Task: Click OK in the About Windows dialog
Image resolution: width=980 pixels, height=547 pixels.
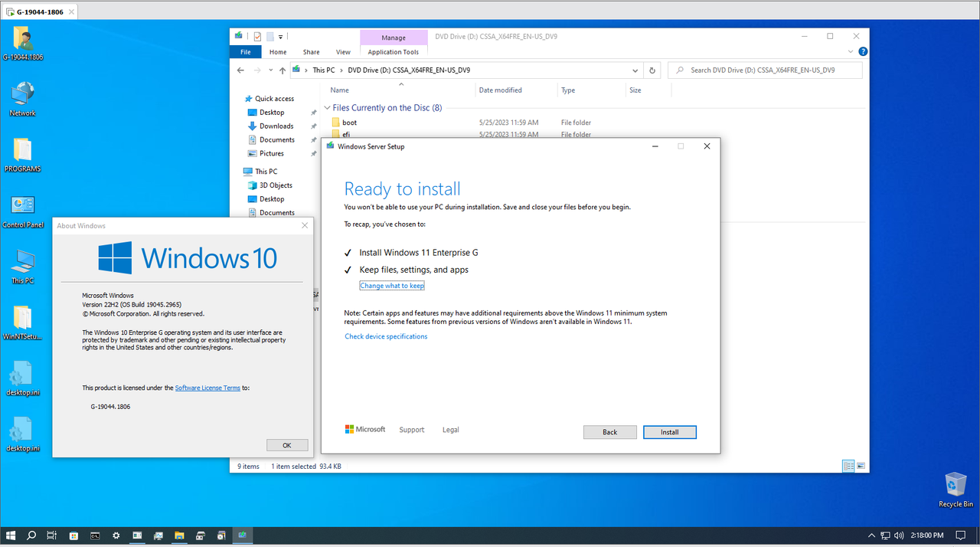Action: pyautogui.click(x=287, y=445)
